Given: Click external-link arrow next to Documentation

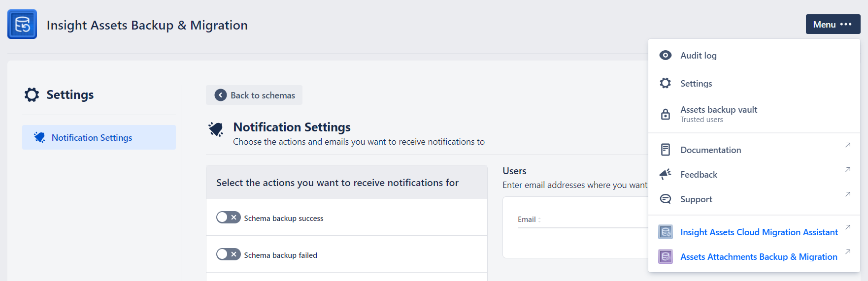Looking at the screenshot, I should point(848,145).
